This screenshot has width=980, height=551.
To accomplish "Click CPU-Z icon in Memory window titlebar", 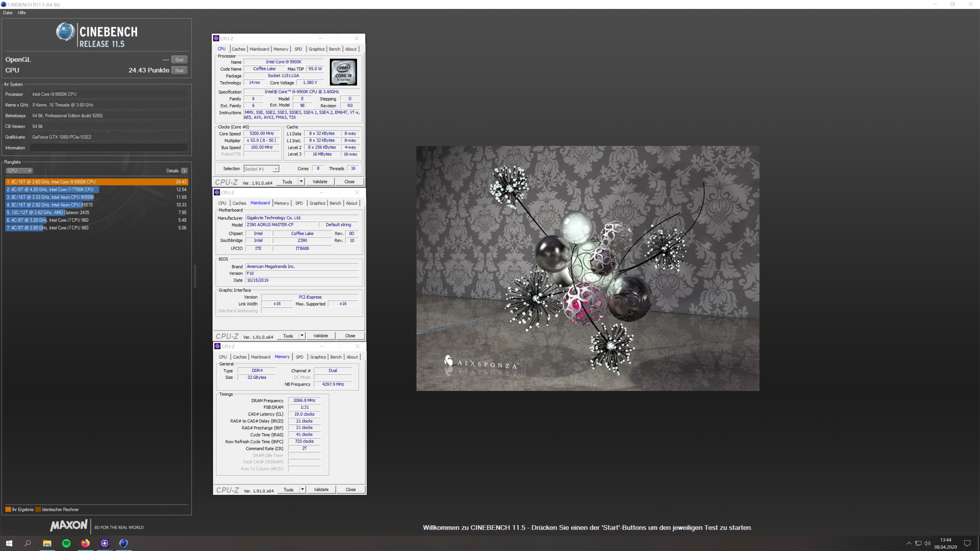I will click(x=218, y=346).
